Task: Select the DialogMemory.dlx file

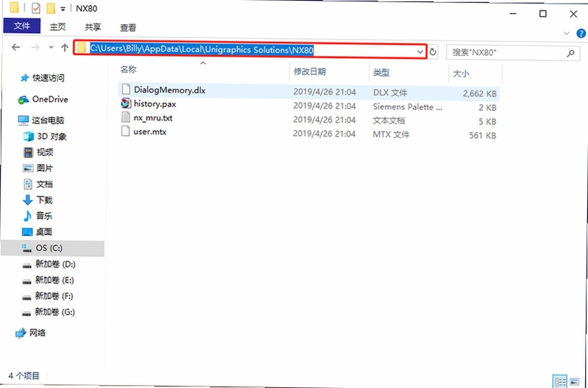Action: (309, 91)
